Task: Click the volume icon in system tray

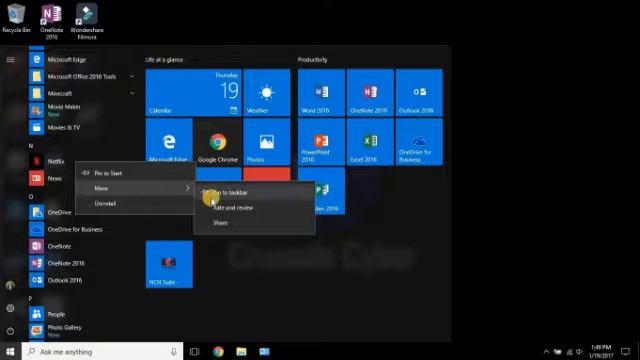Action: click(580, 351)
